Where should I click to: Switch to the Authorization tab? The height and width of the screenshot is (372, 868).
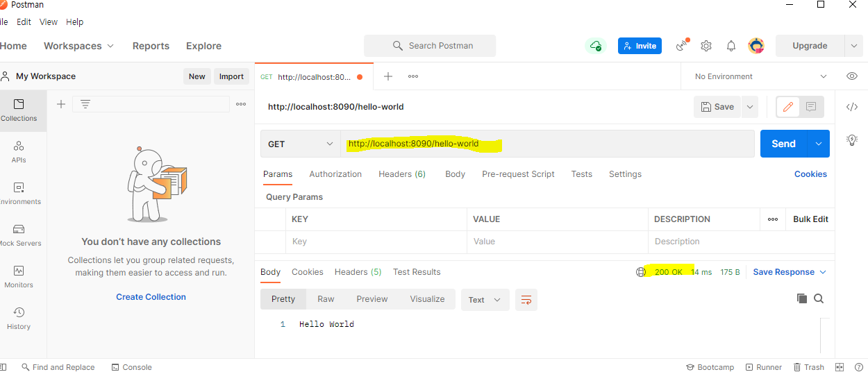(335, 174)
